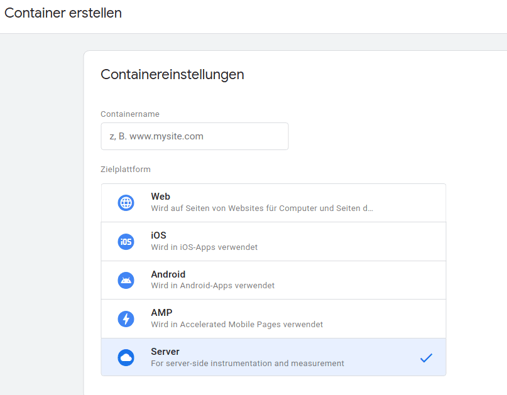Click the iOS platform icon
This screenshot has width=507, height=395.
tap(126, 242)
